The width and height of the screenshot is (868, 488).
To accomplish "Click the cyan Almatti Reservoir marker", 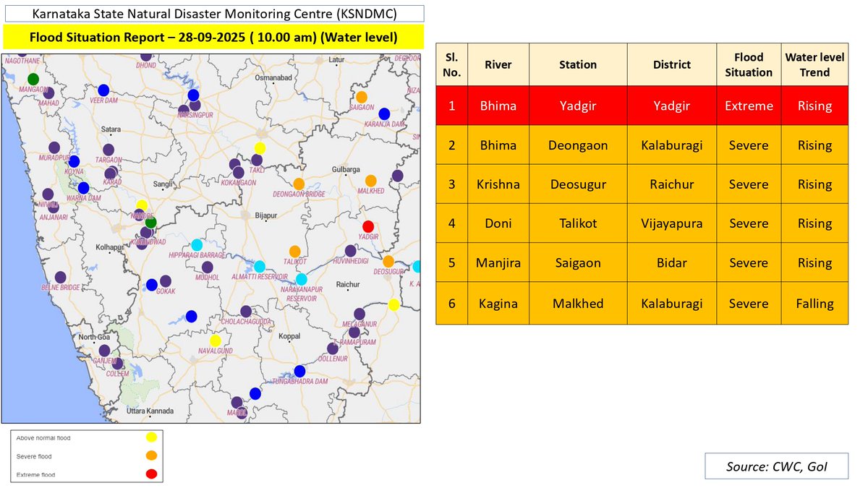I will pyautogui.click(x=261, y=266).
